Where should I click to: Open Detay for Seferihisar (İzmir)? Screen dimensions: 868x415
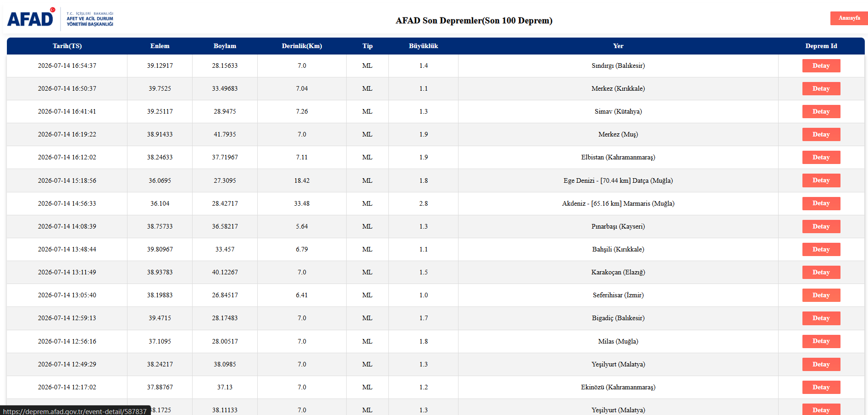(x=821, y=295)
